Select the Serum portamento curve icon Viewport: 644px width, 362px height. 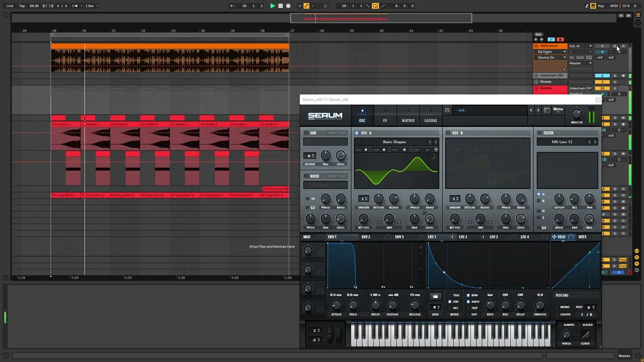click(x=585, y=335)
